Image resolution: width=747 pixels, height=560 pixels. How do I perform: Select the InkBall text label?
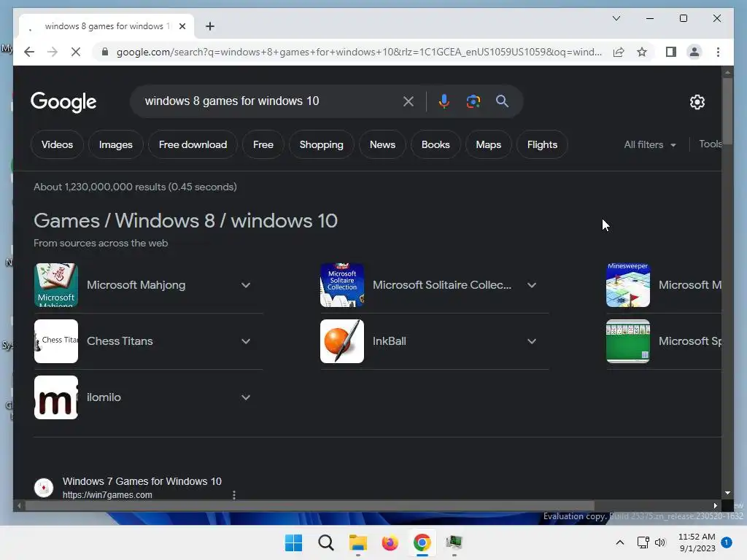[x=390, y=341]
